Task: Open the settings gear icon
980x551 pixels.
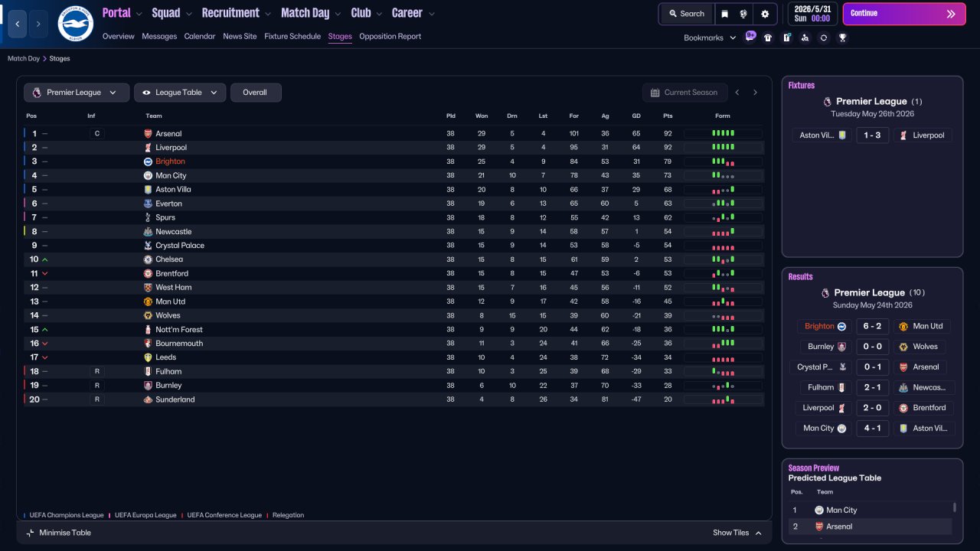Action: click(765, 14)
